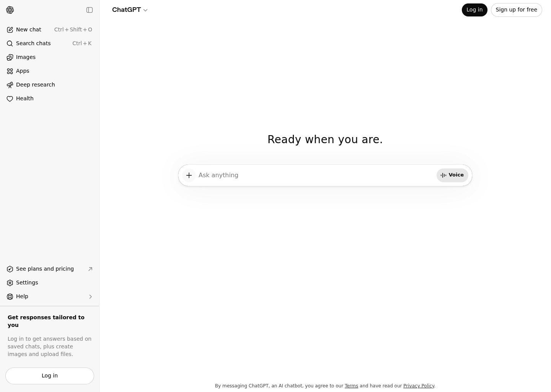Open the Terms link
Viewport: 551px width, 392px height.
[351, 386]
